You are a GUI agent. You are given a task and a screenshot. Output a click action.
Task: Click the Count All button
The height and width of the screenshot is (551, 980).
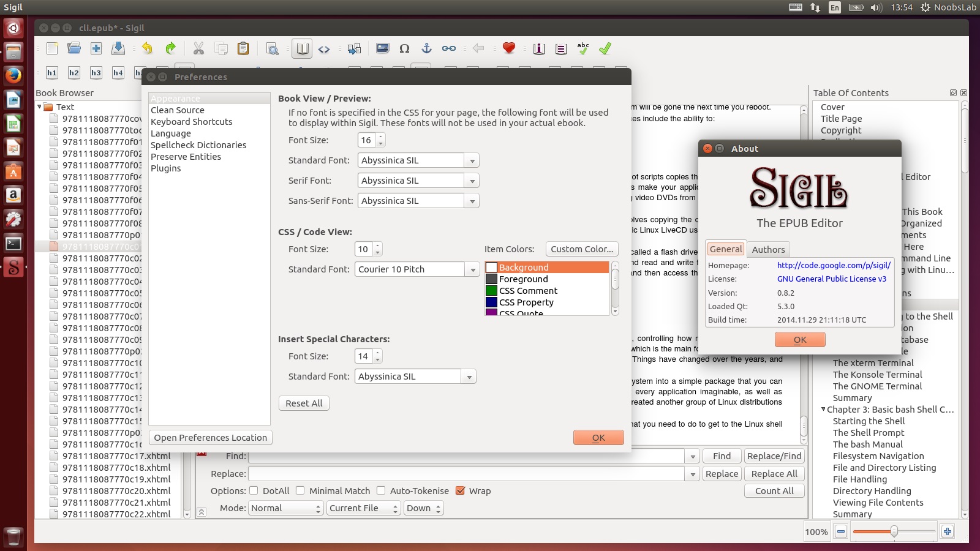pos(774,491)
